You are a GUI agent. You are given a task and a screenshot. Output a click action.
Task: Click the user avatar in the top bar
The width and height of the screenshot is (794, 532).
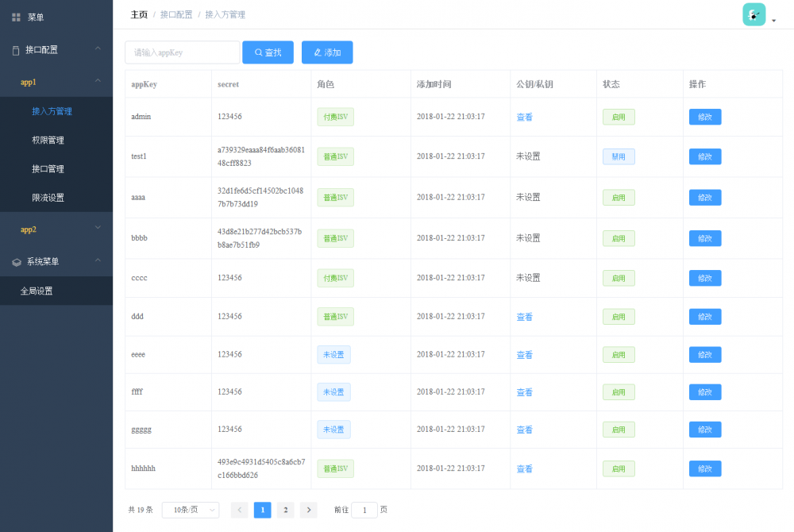point(754,14)
